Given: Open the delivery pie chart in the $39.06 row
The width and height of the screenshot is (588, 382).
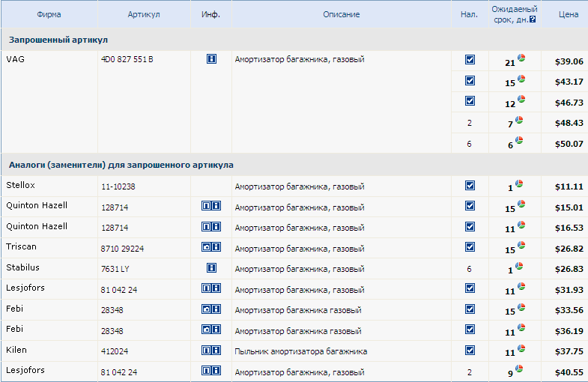Looking at the screenshot, I should point(521,58).
